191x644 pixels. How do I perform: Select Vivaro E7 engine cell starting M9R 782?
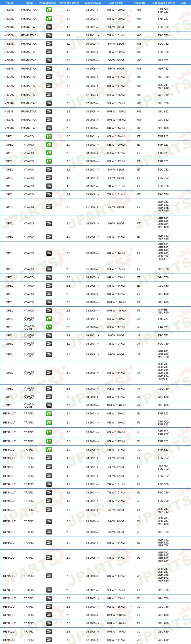(163, 206)
